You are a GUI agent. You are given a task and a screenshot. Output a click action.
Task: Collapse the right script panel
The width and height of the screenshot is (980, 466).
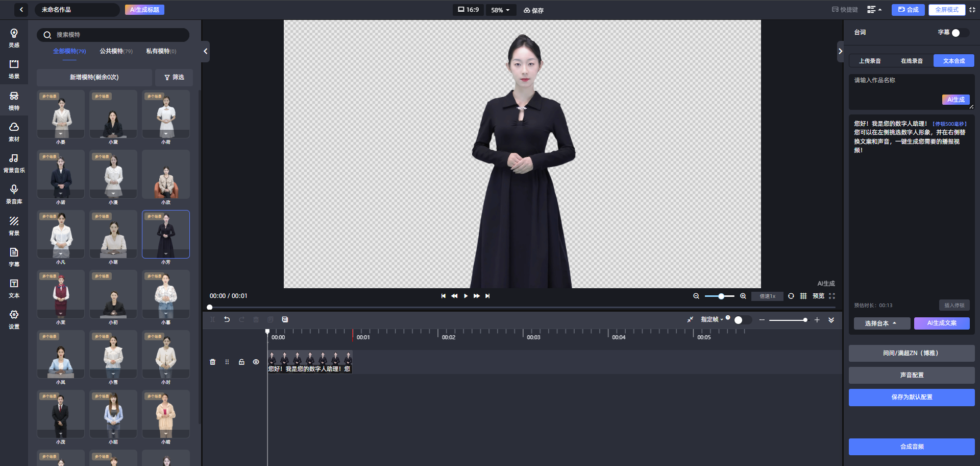(x=840, y=51)
